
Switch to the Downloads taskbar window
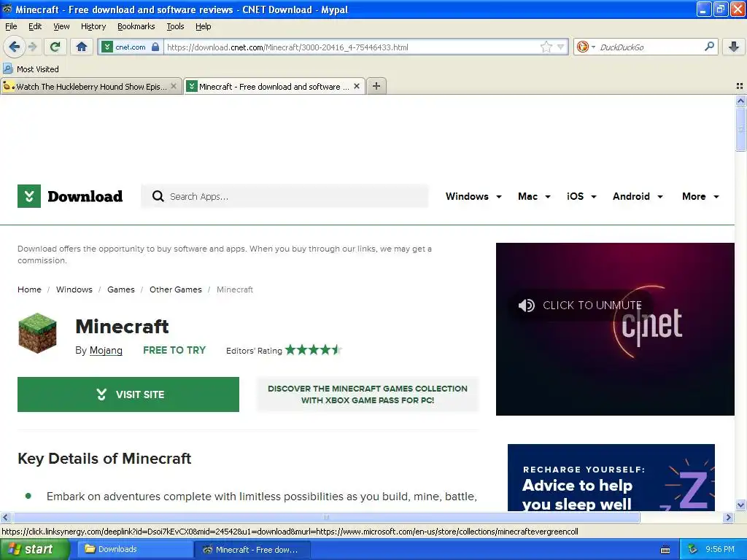pyautogui.click(x=135, y=550)
